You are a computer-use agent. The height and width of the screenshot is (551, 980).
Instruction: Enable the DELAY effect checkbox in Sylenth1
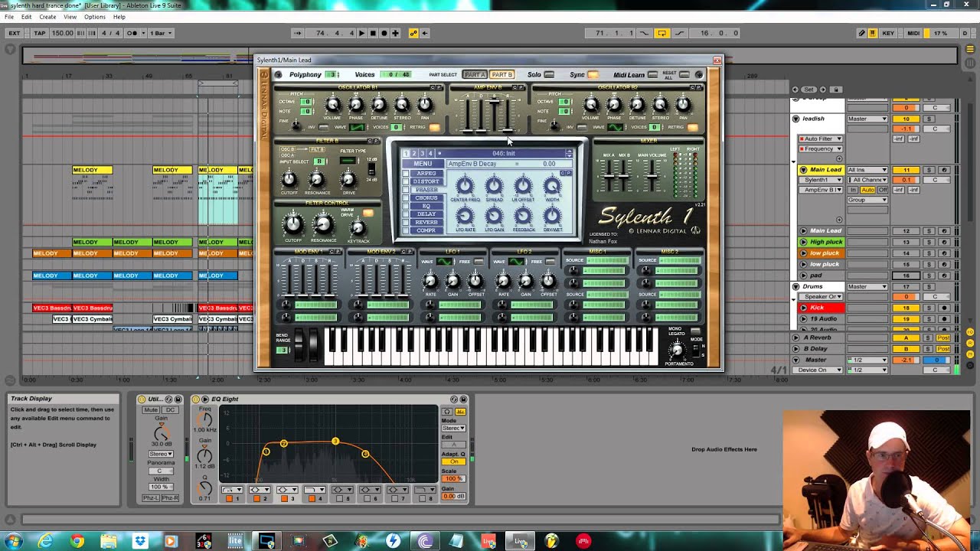[407, 214]
